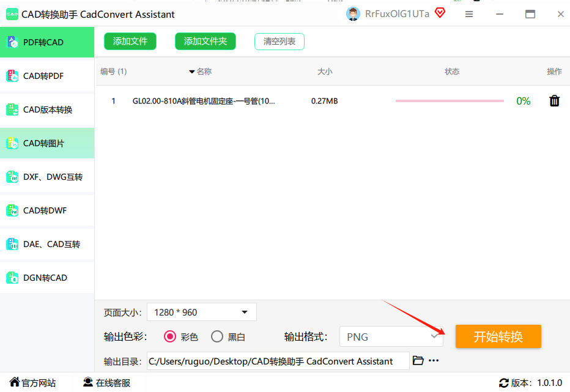The image size is (570, 392).
Task: Delete the GL02.00-810A file with trash icon
Action: tap(554, 101)
